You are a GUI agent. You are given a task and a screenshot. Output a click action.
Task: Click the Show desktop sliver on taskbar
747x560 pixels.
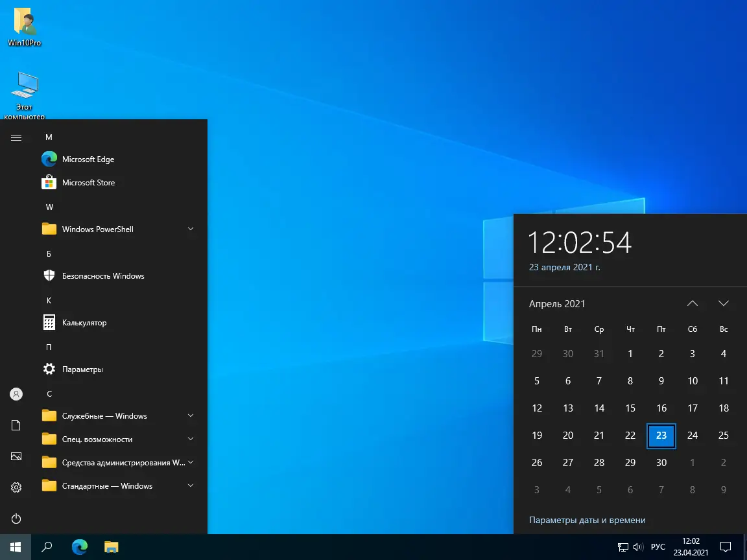pos(744,547)
